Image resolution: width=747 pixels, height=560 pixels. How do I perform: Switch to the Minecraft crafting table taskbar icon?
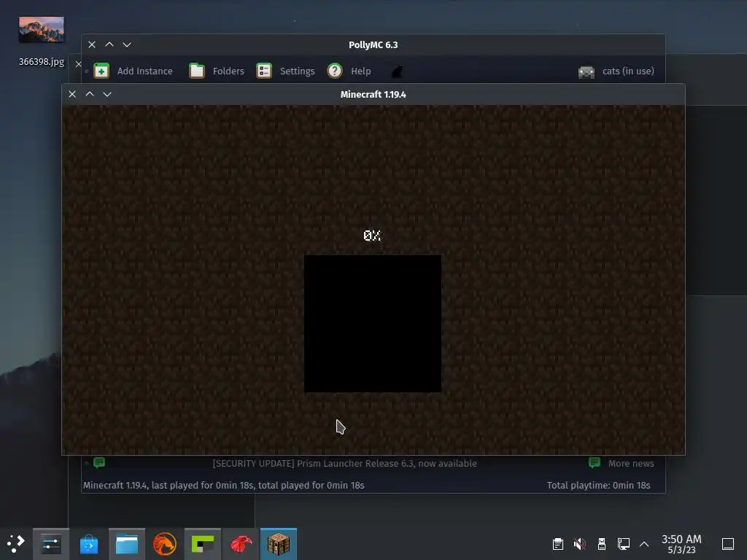pos(278,544)
